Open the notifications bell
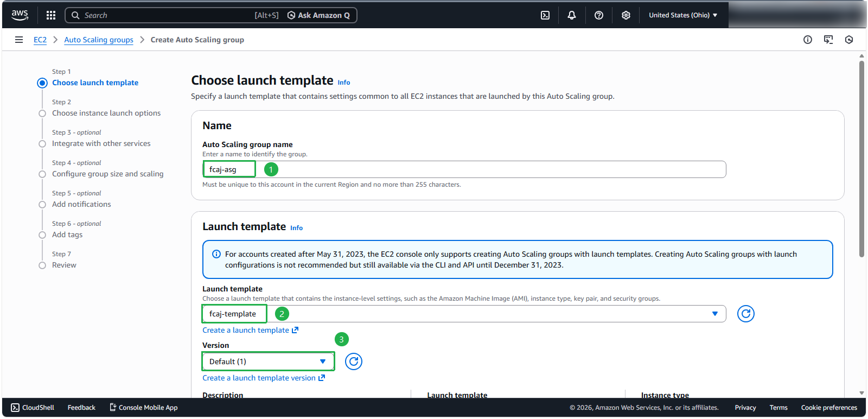 point(572,15)
